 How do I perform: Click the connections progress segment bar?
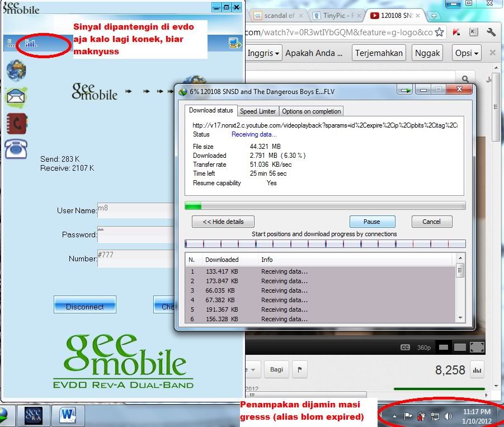point(325,244)
